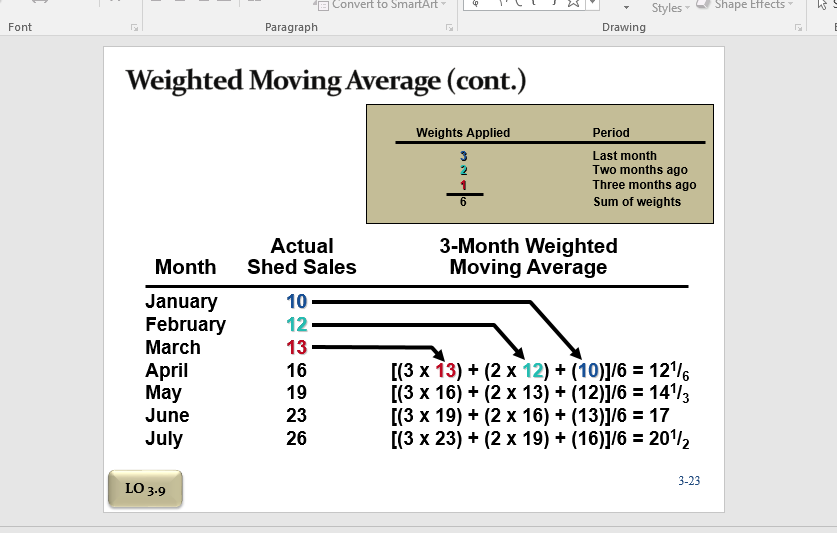Open Shape Effects dropdown
The width and height of the screenshot is (837, 533).
[746, 5]
